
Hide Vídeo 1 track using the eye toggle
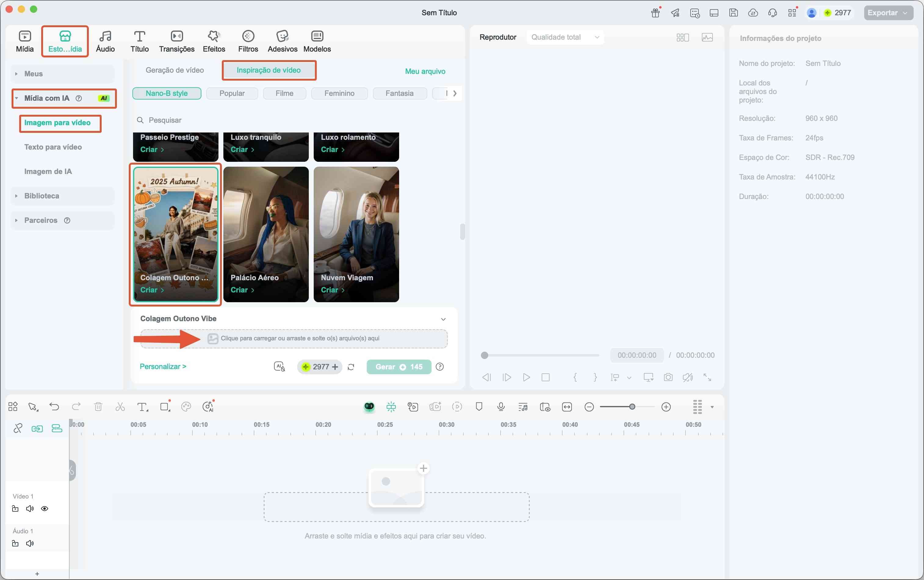coord(45,508)
